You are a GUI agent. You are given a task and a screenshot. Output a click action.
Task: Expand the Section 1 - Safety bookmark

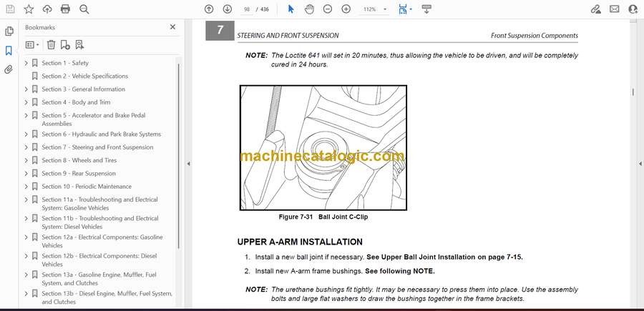coord(26,63)
